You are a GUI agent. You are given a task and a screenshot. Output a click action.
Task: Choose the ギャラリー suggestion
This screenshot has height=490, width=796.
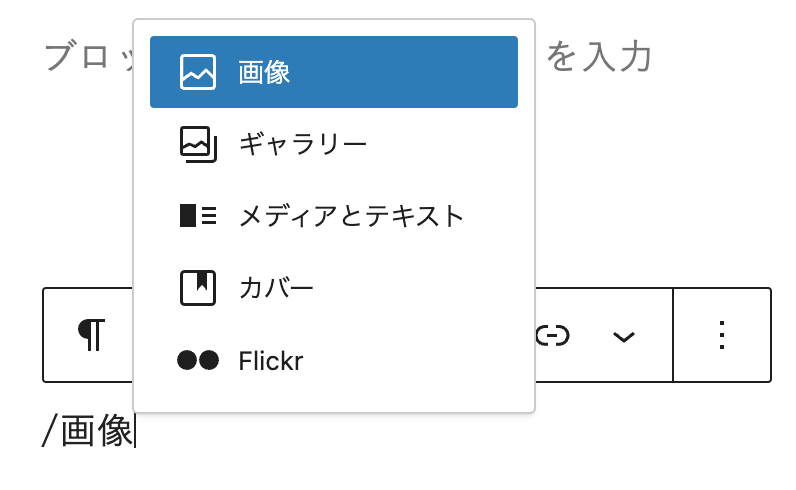pos(303,144)
